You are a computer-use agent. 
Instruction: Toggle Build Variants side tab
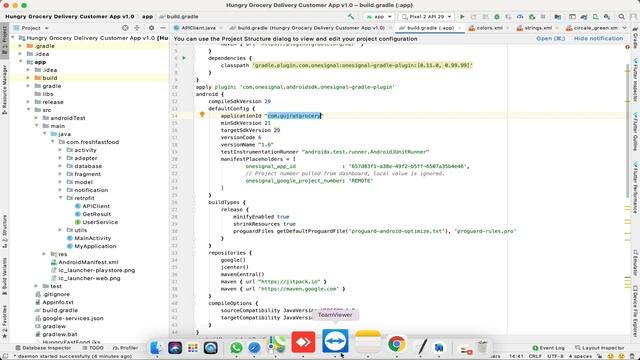click(4, 276)
